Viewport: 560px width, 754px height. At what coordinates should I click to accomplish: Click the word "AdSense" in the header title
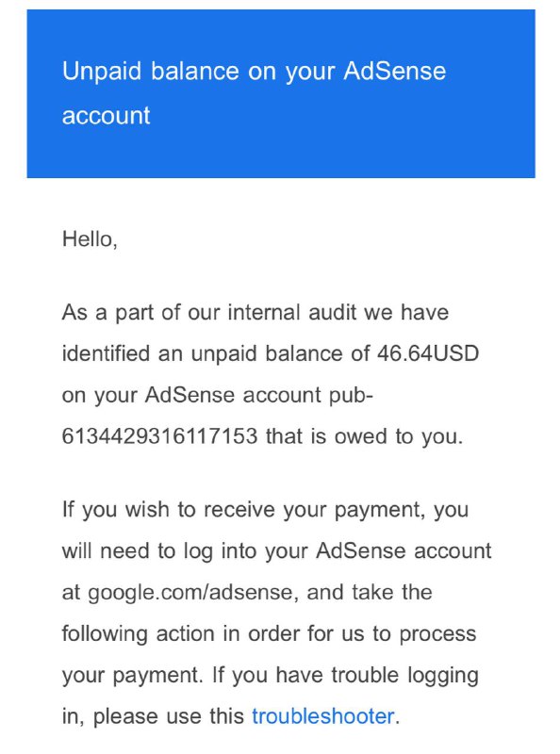tap(394, 72)
